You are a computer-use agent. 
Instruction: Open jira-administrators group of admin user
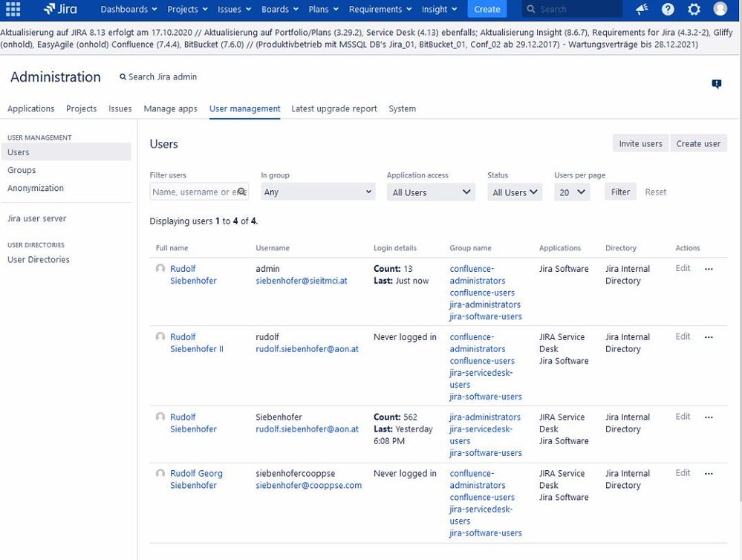click(x=485, y=305)
